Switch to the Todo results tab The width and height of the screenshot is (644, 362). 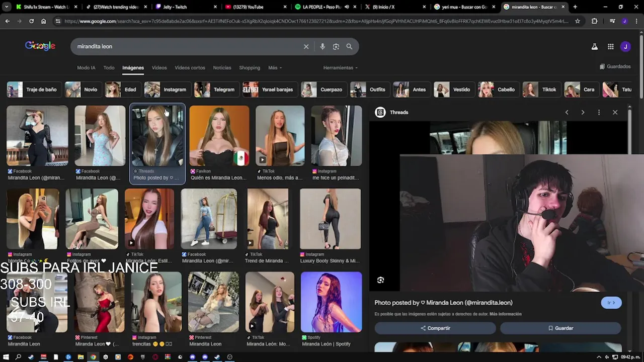109,68
